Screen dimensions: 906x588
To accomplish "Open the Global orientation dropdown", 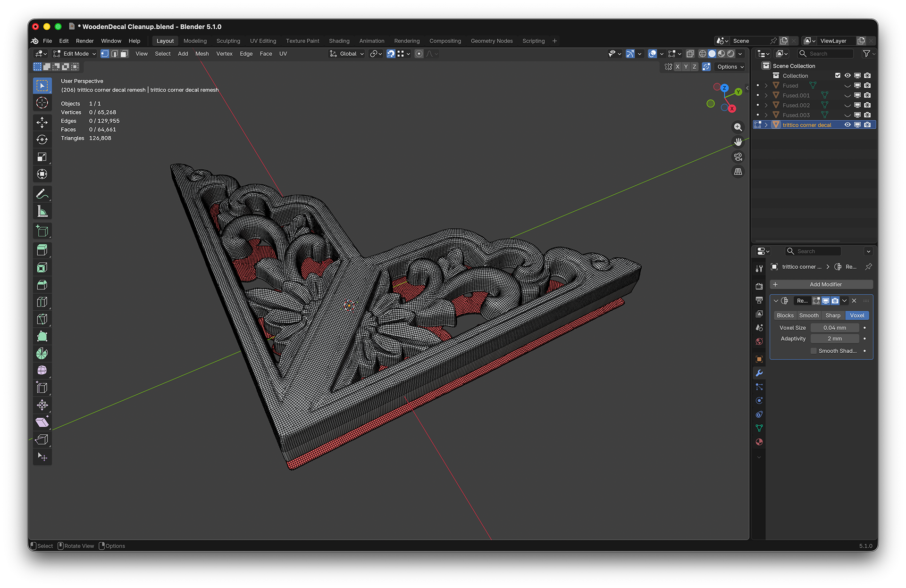I will 347,54.
